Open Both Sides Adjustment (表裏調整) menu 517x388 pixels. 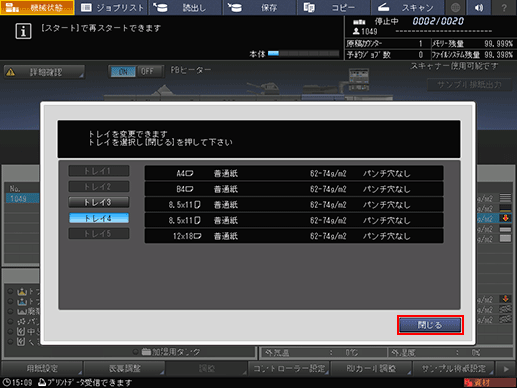click(x=124, y=369)
